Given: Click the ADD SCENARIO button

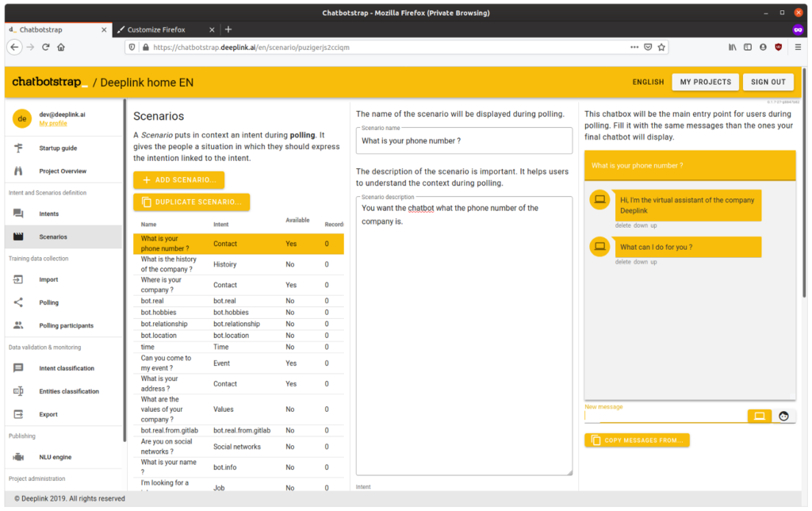Looking at the screenshot, I should click(x=178, y=180).
